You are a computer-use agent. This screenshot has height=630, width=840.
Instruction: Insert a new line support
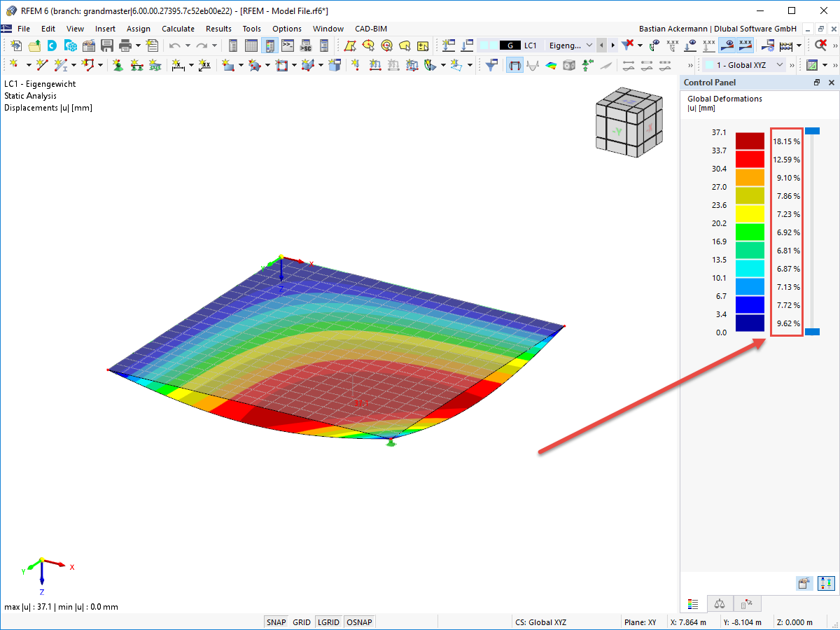point(136,65)
